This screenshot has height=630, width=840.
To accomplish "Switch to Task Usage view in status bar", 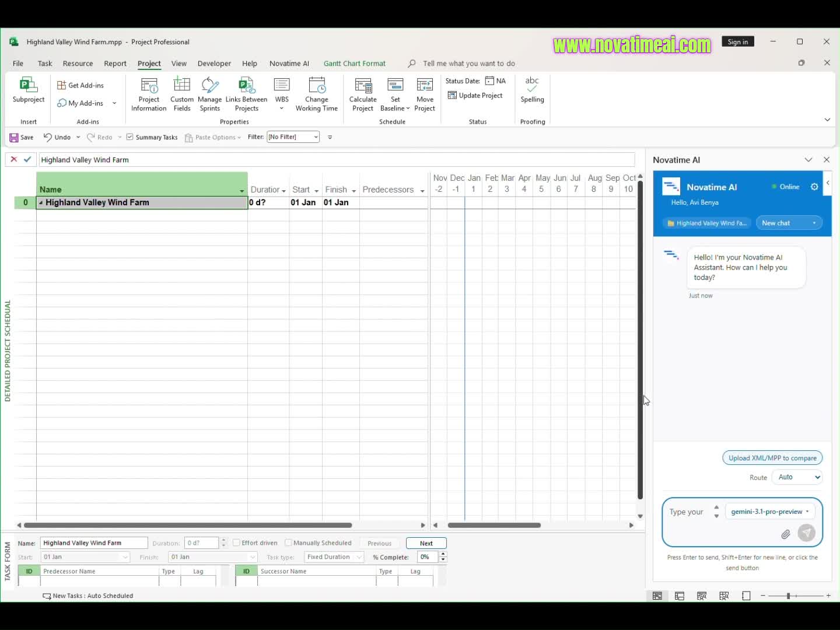I will 680,596.
